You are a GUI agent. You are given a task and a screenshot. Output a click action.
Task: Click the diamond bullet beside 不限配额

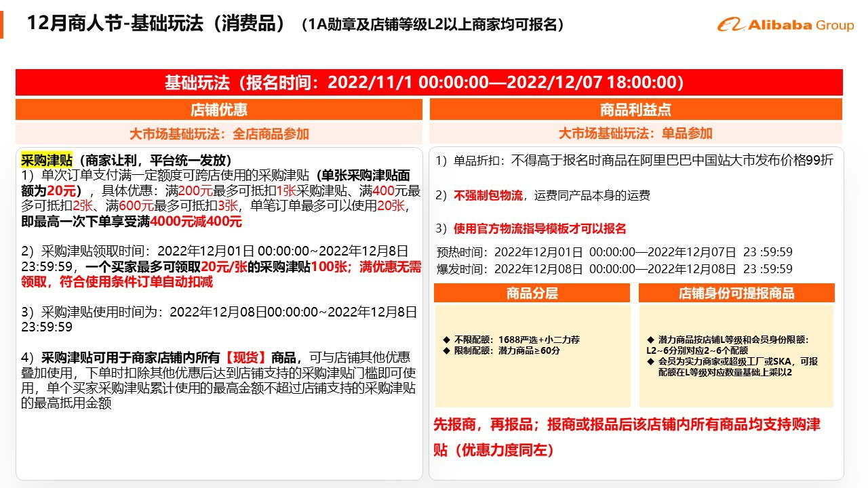click(446, 340)
